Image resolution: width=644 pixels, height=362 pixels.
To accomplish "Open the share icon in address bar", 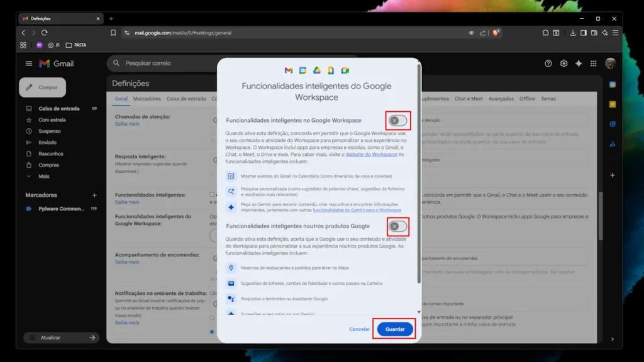I will [x=482, y=33].
